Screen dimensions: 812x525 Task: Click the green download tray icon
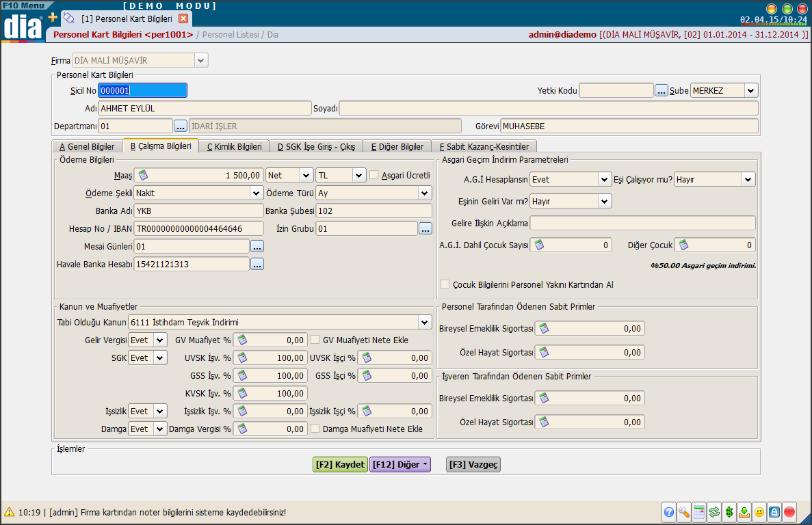(744, 512)
